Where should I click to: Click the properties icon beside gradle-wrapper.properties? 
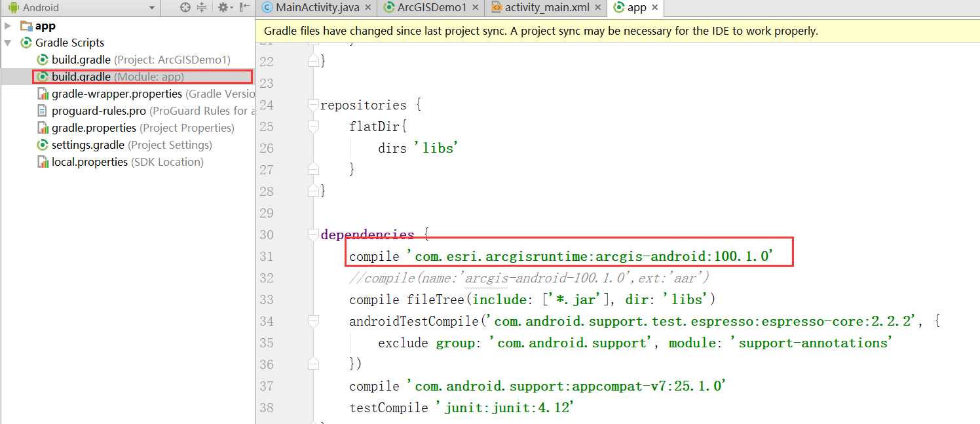(x=43, y=94)
